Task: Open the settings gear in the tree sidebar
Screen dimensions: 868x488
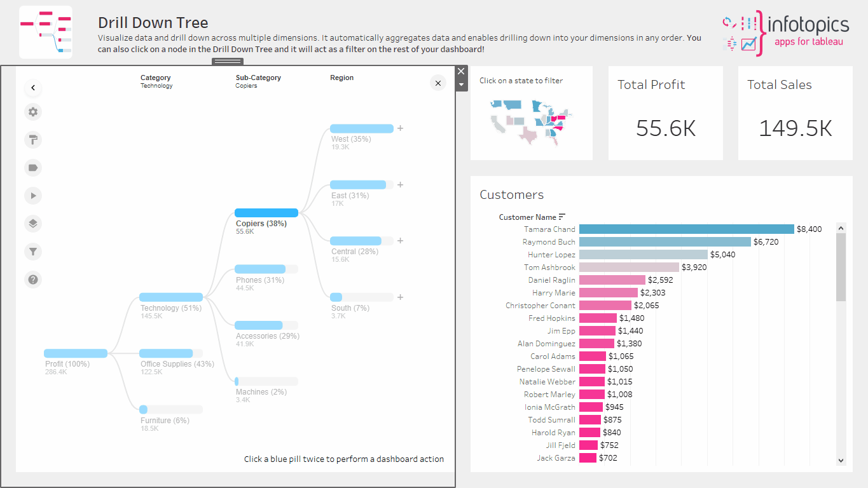Action: (33, 112)
